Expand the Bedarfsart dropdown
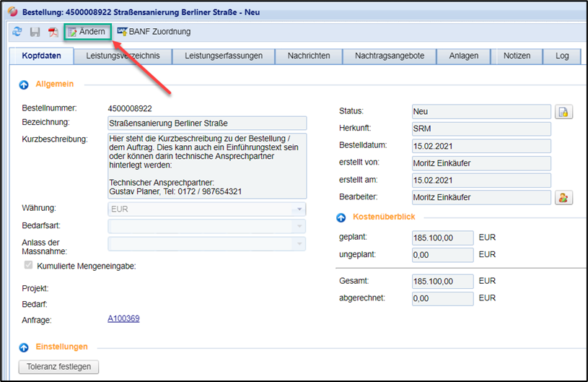Image resolution: width=588 pixels, height=382 pixels. (x=299, y=227)
